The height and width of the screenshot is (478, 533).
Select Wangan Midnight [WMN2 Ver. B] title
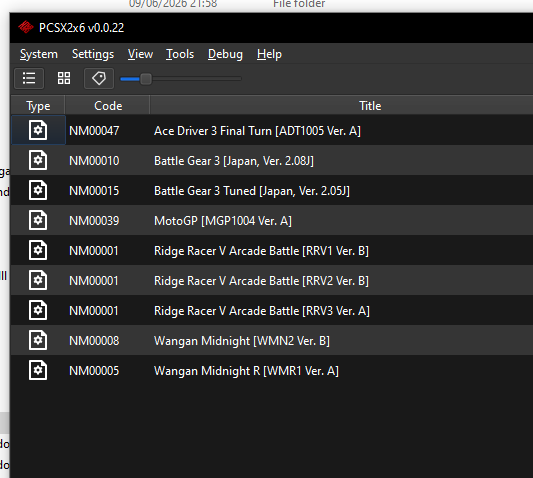tap(242, 341)
